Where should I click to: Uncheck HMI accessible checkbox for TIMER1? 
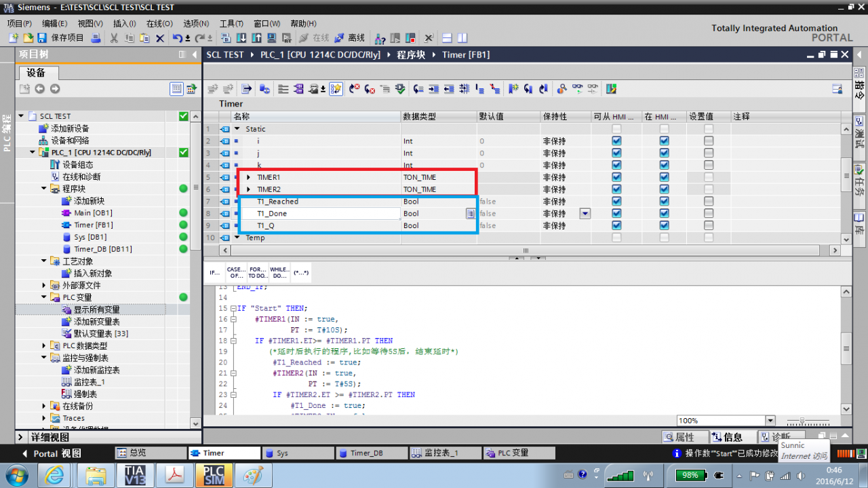point(616,177)
